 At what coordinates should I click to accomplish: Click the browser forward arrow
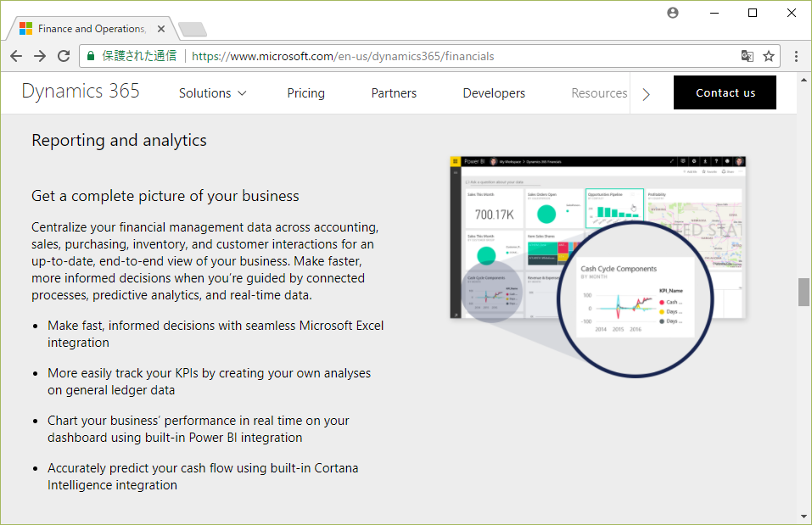click(40, 56)
